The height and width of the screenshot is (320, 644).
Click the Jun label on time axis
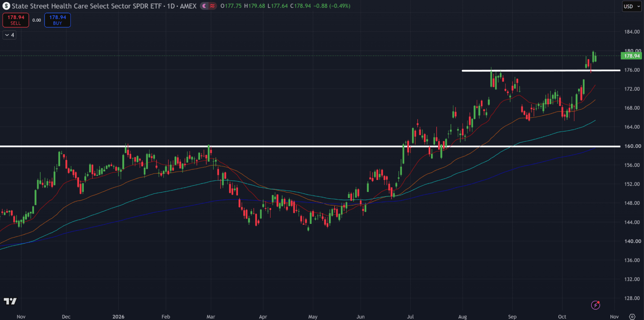tap(361, 317)
